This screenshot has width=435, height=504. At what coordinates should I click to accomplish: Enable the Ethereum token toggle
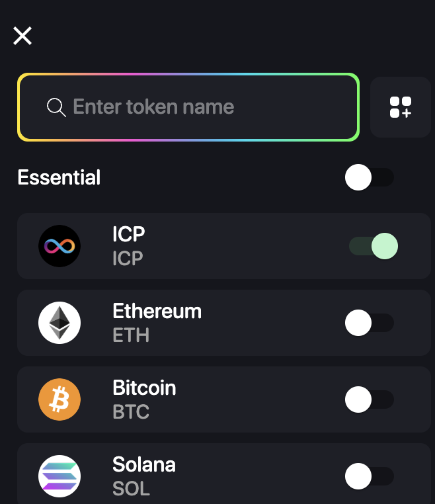pyautogui.click(x=369, y=323)
